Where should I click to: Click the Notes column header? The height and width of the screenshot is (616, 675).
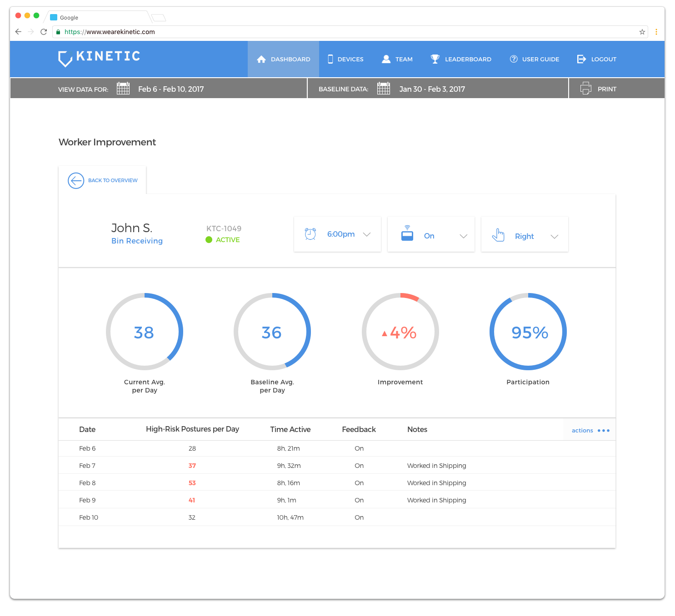point(417,429)
